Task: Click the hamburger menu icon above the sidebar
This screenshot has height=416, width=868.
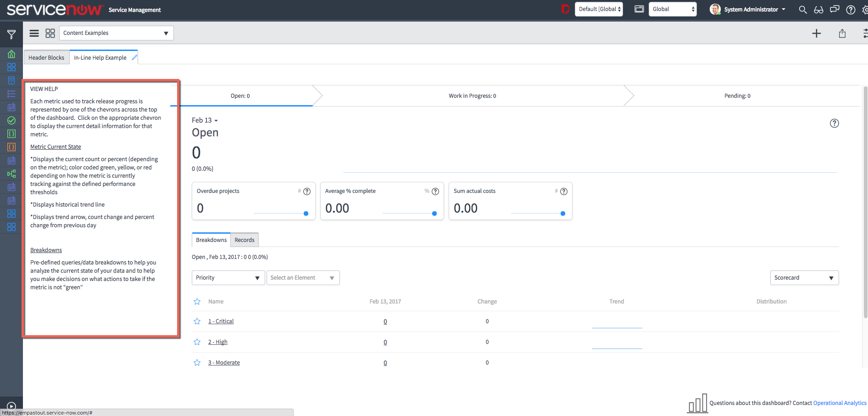Action: tap(34, 33)
